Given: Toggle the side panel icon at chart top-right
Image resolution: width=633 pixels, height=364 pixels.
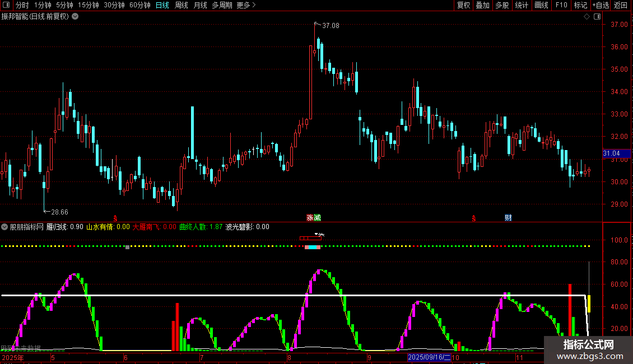Looking at the screenshot, I should coord(597,17).
